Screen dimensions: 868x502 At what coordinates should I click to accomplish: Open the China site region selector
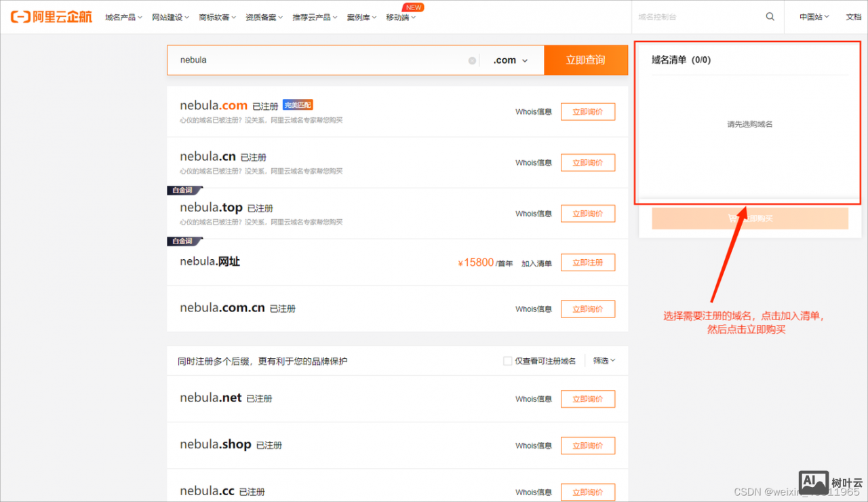tap(814, 17)
